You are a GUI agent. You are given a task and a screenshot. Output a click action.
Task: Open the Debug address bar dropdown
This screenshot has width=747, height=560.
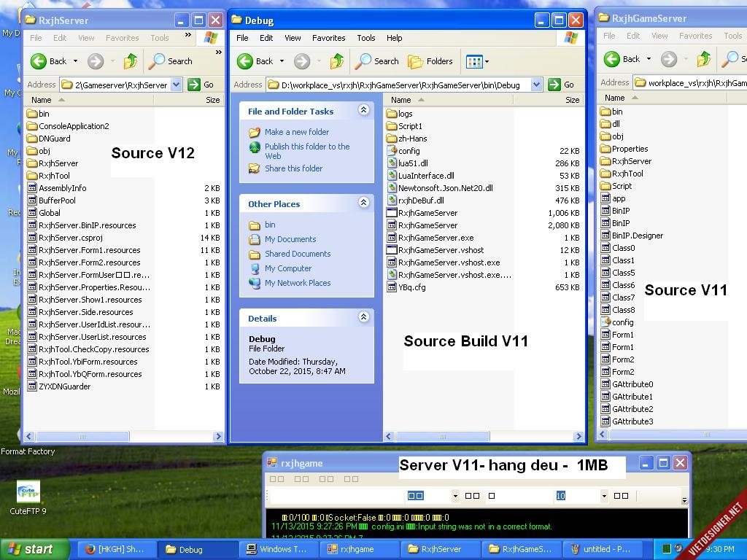pyautogui.click(x=536, y=85)
